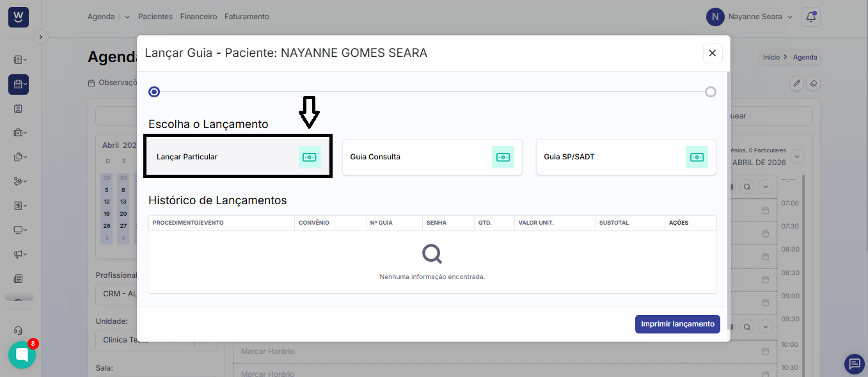Open the Financeiro menu
This screenshot has width=868, height=377.
(198, 17)
